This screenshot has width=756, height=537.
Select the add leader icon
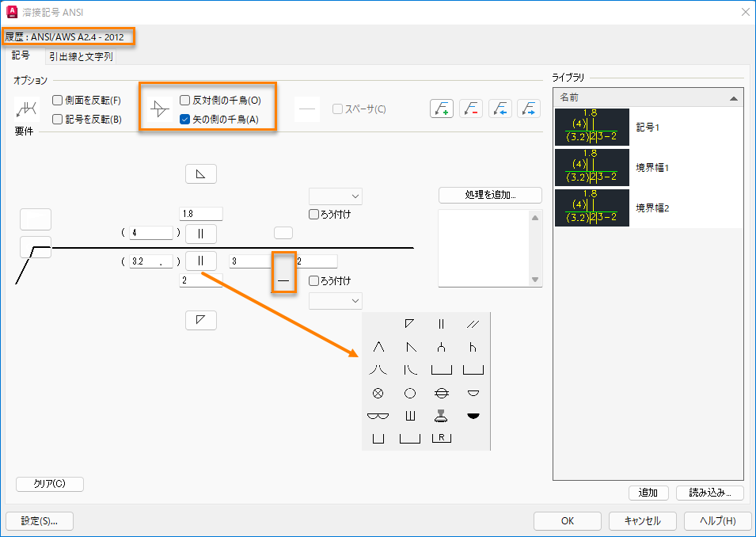(x=442, y=109)
